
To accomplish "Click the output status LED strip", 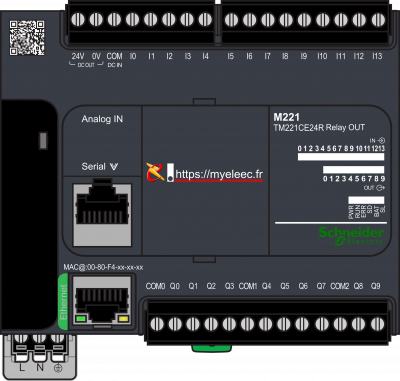I will click(x=353, y=169).
